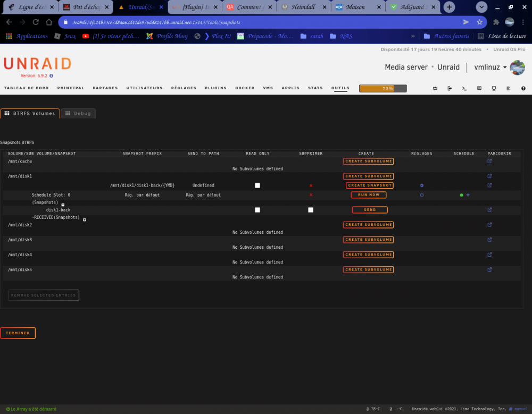
Task: Open browse icon for /mnt/disk1 row
Action: coord(489,176)
